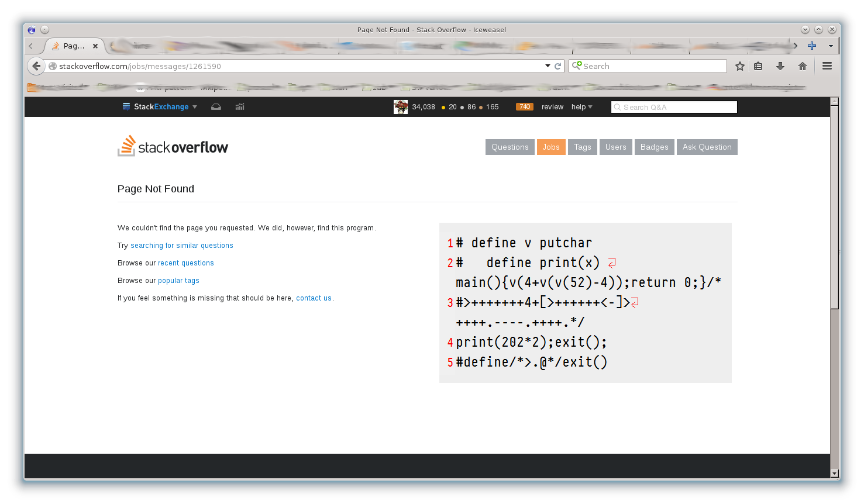Click the Stack Overflow logo
This screenshot has height=504, width=864.
pyautogui.click(x=173, y=146)
